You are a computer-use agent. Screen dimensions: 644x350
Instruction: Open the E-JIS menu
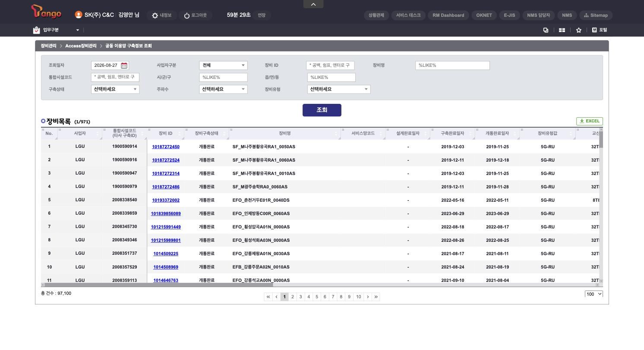tap(509, 16)
